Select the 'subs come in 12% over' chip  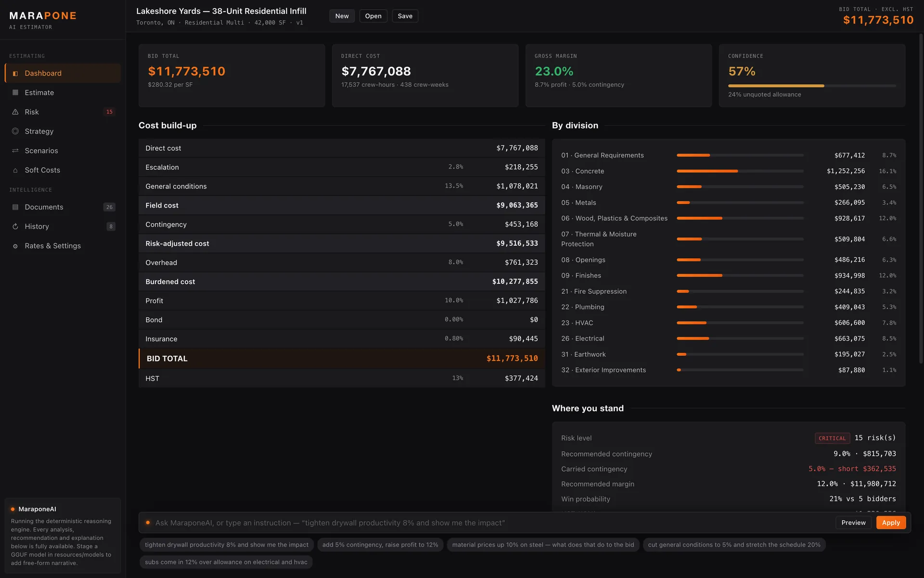click(226, 562)
